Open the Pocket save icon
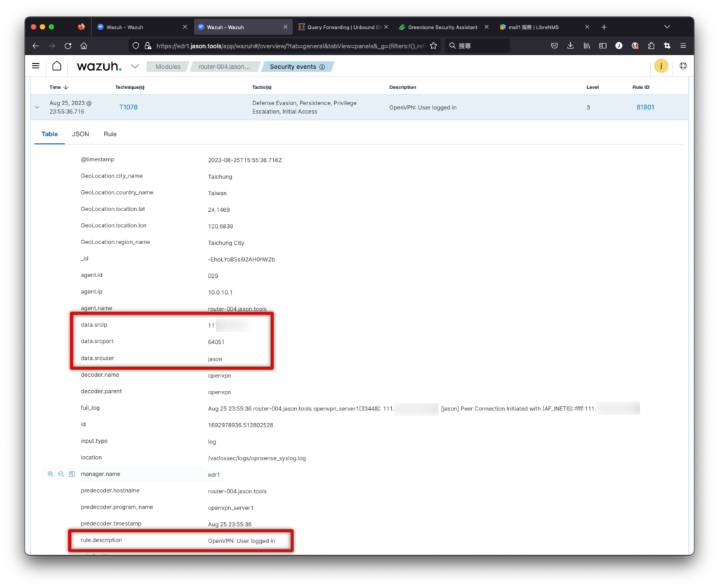Image resolution: width=719 pixels, height=588 pixels. point(555,46)
